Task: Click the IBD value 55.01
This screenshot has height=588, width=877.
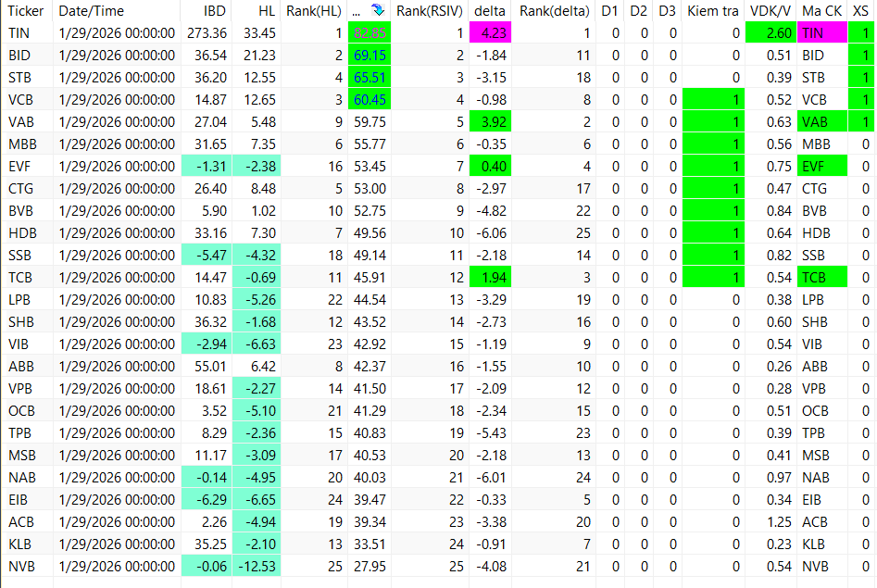Action: (210, 367)
